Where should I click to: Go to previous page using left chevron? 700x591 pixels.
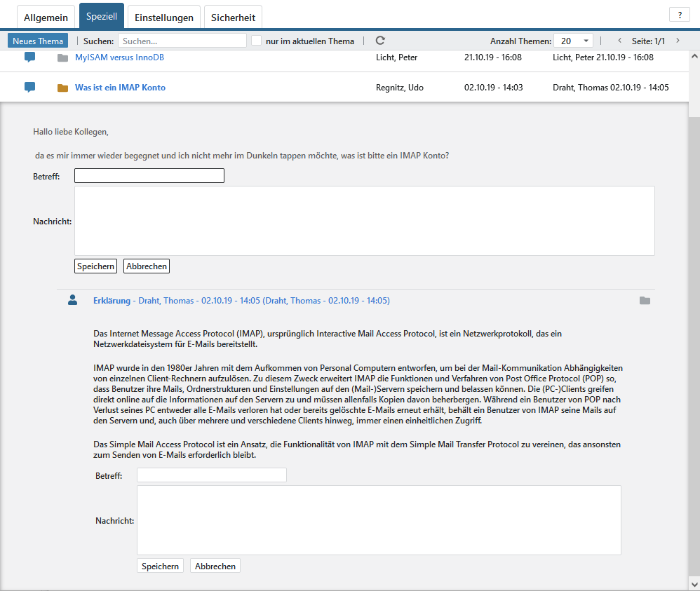tap(619, 41)
